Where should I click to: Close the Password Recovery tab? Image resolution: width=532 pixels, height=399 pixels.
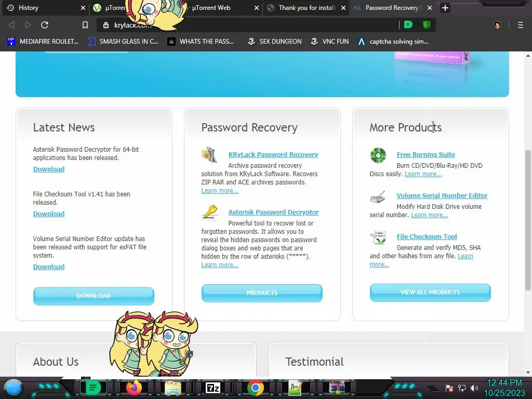click(x=430, y=8)
